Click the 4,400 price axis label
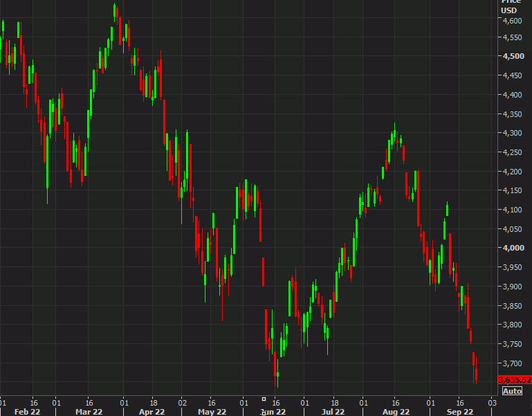 [x=513, y=95]
